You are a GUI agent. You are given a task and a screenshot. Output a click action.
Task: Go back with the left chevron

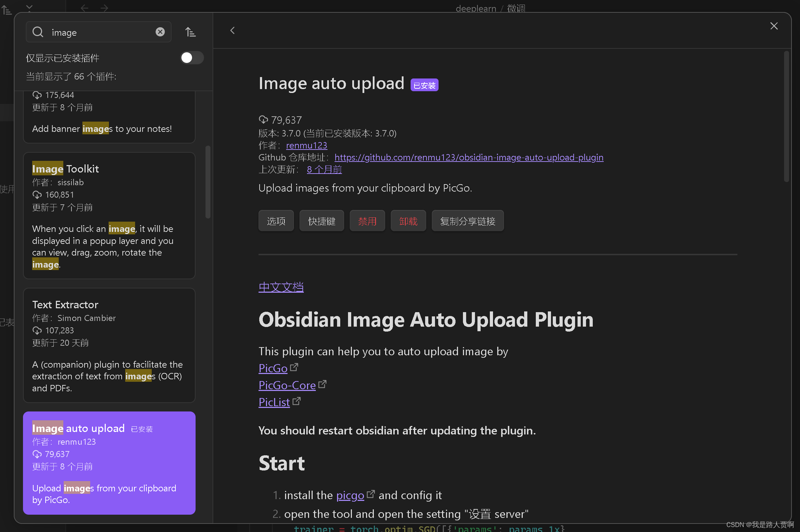point(232,31)
